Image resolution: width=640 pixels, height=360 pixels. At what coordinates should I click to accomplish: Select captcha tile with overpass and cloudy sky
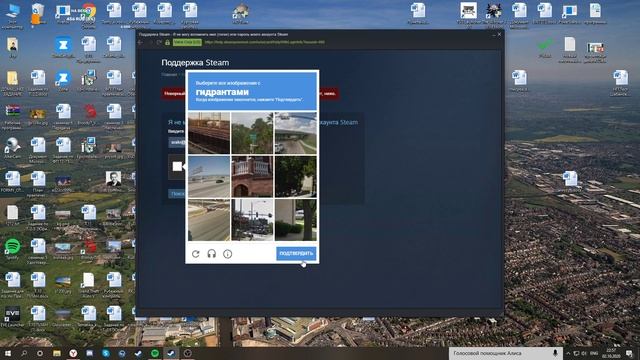tap(296, 133)
